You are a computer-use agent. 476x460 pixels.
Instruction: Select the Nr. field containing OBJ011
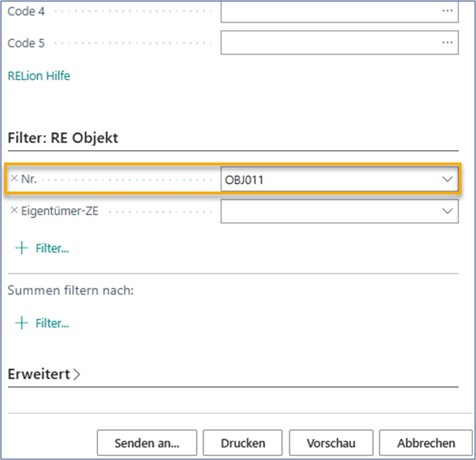327,180
